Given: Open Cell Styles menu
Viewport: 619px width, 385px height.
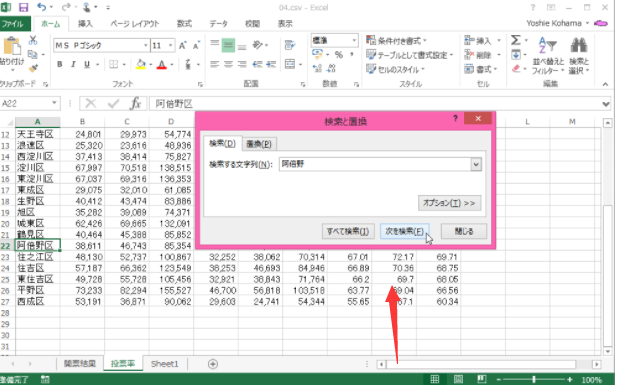Looking at the screenshot, I should point(395,69).
